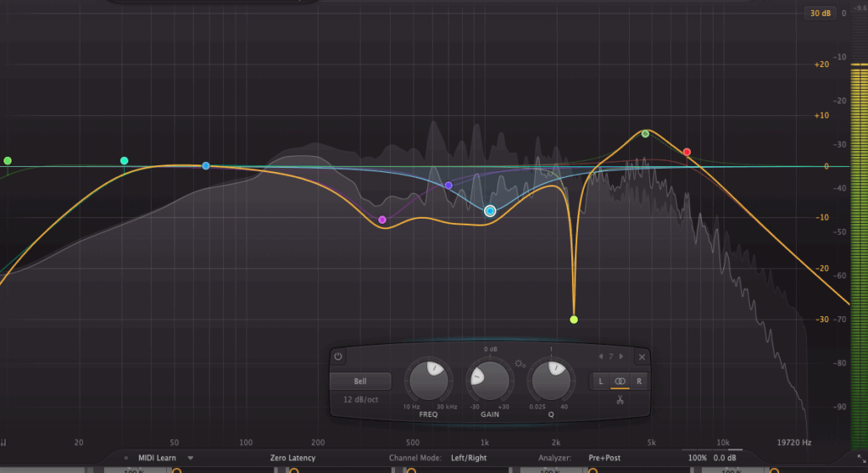The width and height of the screenshot is (868, 473).
Task: Click the band number 7 label
Action: (611, 357)
